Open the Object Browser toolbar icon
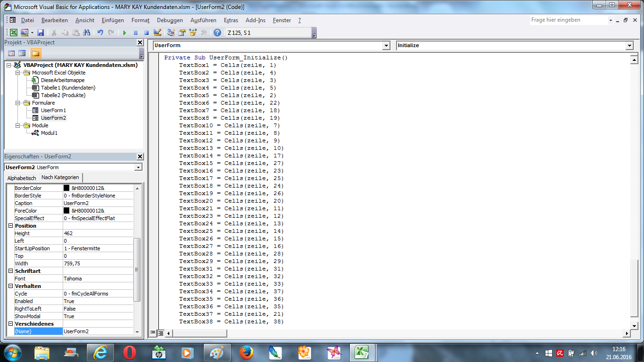 192,33
